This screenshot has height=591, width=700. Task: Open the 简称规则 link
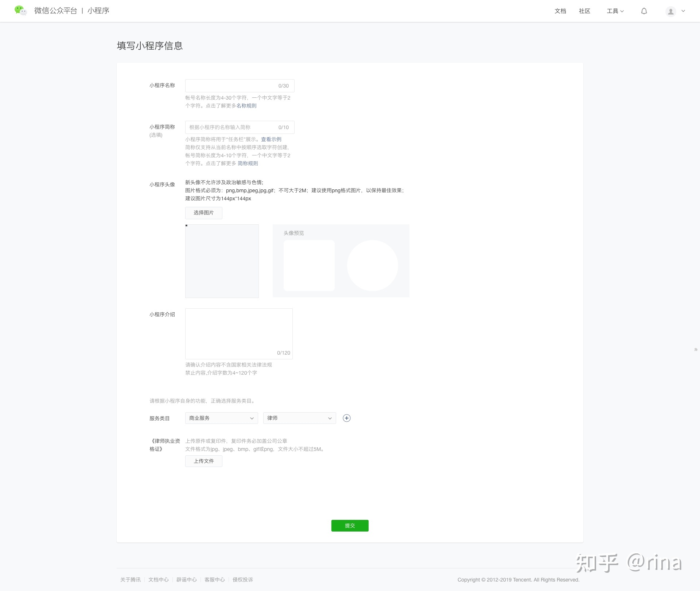tap(248, 163)
